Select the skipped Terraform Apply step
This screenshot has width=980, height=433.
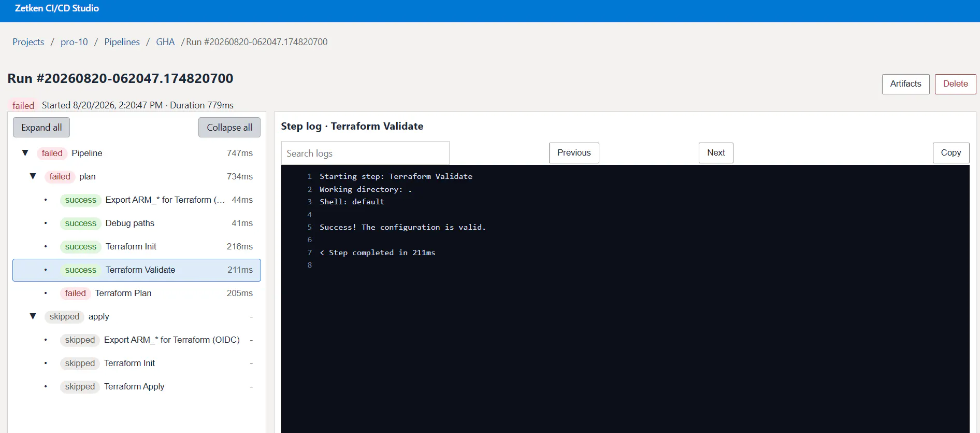(x=137, y=387)
